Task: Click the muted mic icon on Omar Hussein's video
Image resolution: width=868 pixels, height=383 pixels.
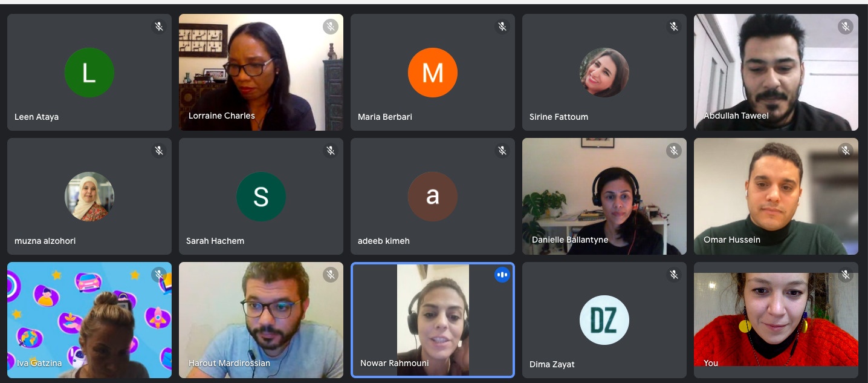Action: click(846, 151)
